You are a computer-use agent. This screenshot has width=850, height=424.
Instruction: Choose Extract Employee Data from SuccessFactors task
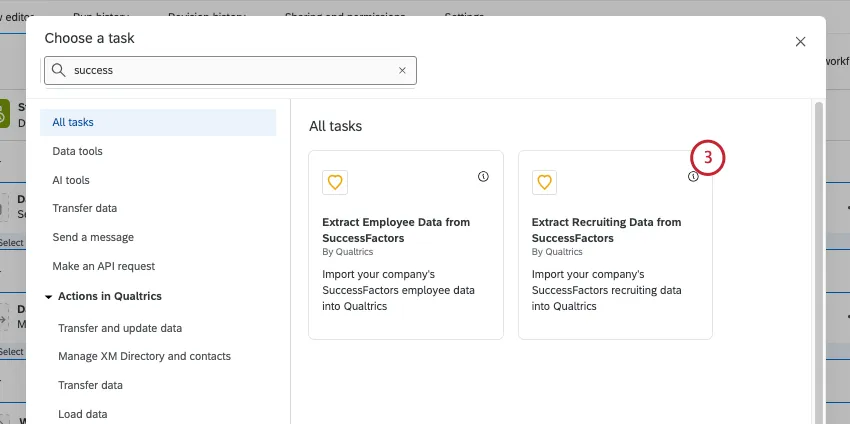(405, 260)
